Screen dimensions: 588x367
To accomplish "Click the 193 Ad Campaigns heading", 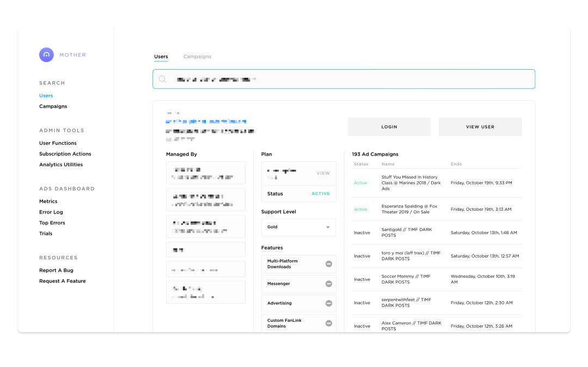I will 375,154.
